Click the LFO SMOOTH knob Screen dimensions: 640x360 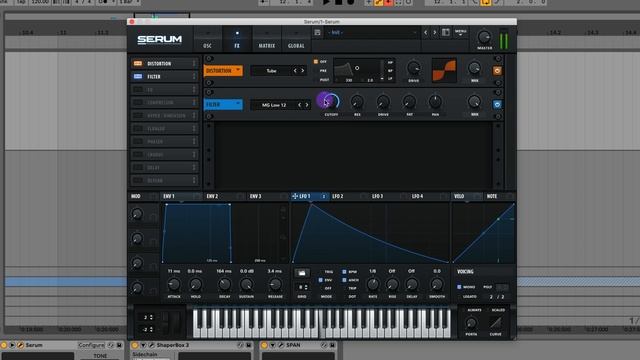tap(437, 284)
